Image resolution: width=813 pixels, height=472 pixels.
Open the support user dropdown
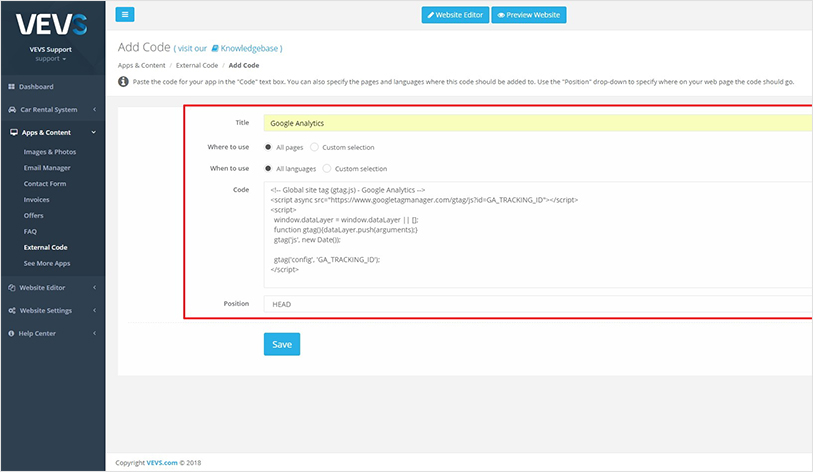click(50, 59)
